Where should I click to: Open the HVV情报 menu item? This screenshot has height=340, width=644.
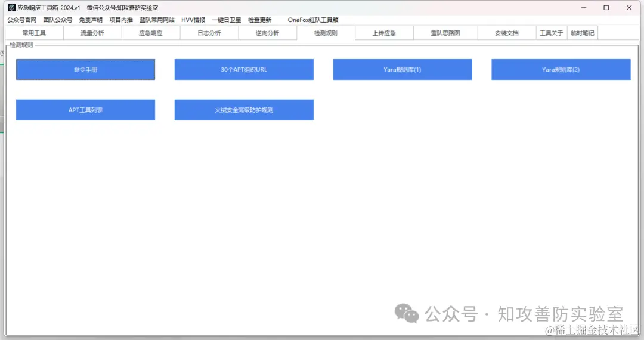[193, 20]
